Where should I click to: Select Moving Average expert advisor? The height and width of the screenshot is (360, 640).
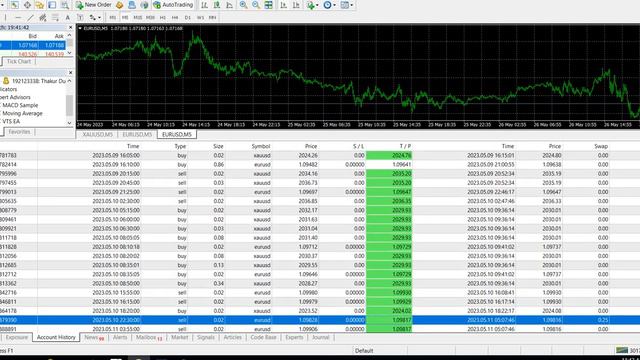point(22,113)
